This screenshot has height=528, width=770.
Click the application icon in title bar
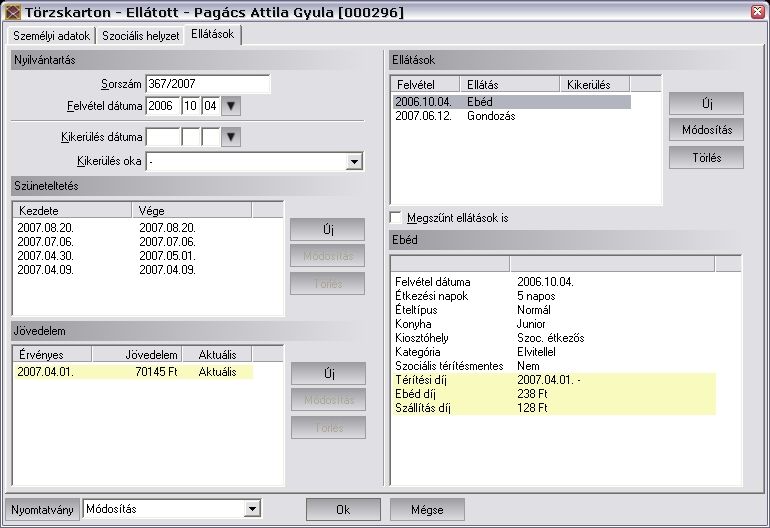tap(13, 13)
